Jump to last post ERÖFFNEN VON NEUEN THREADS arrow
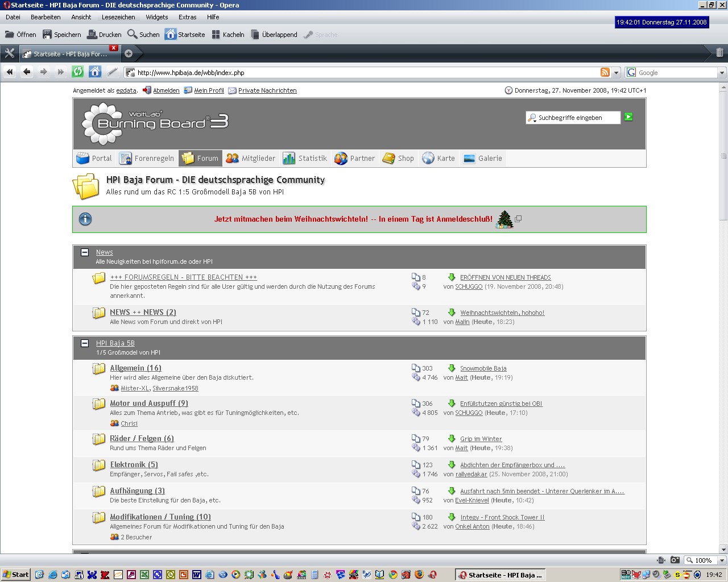 [452, 277]
